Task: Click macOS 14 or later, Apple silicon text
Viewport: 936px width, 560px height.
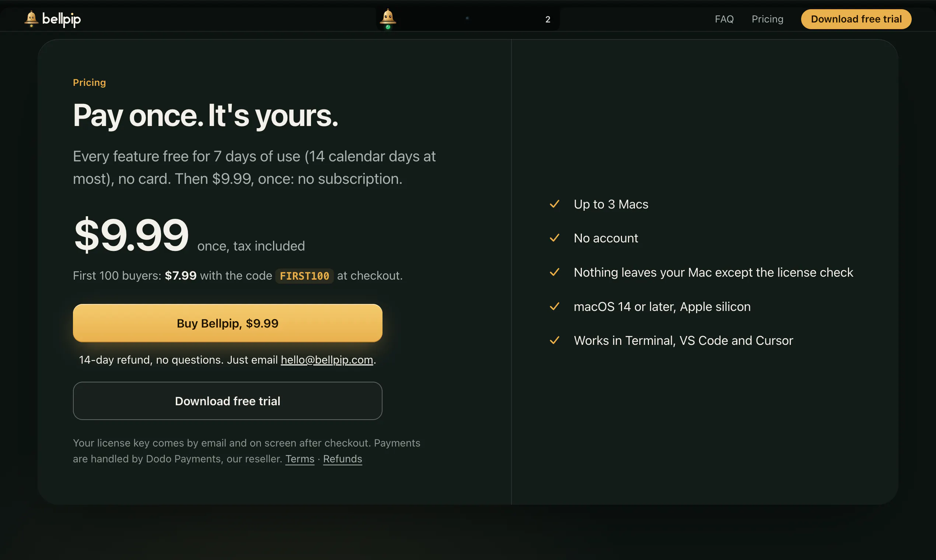Action: (662, 307)
